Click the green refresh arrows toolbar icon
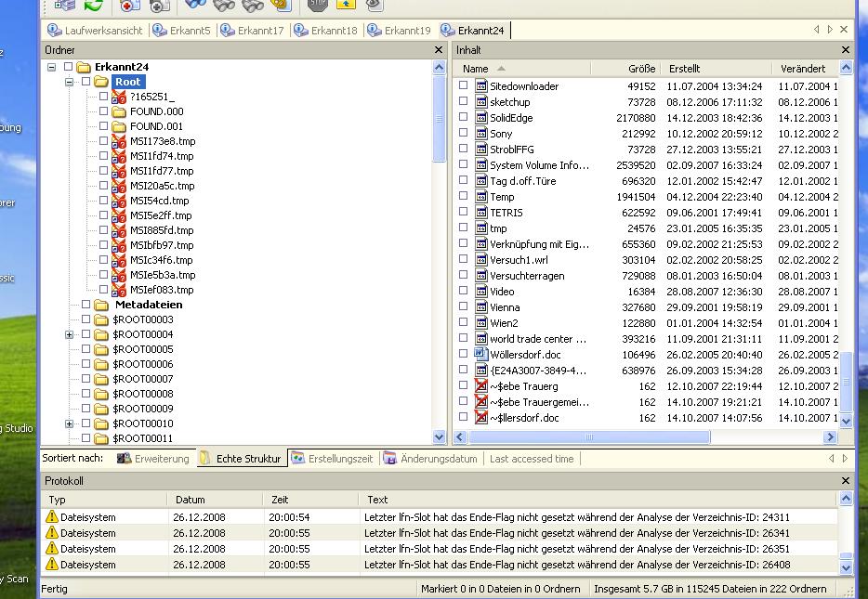This screenshot has width=868, height=599. click(94, 5)
